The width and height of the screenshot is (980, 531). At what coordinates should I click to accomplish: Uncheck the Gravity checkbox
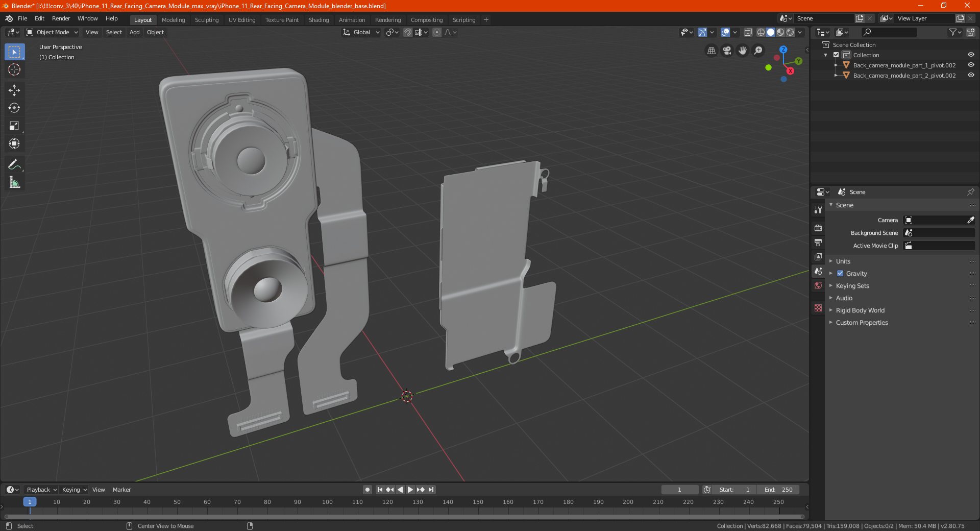pyautogui.click(x=840, y=274)
